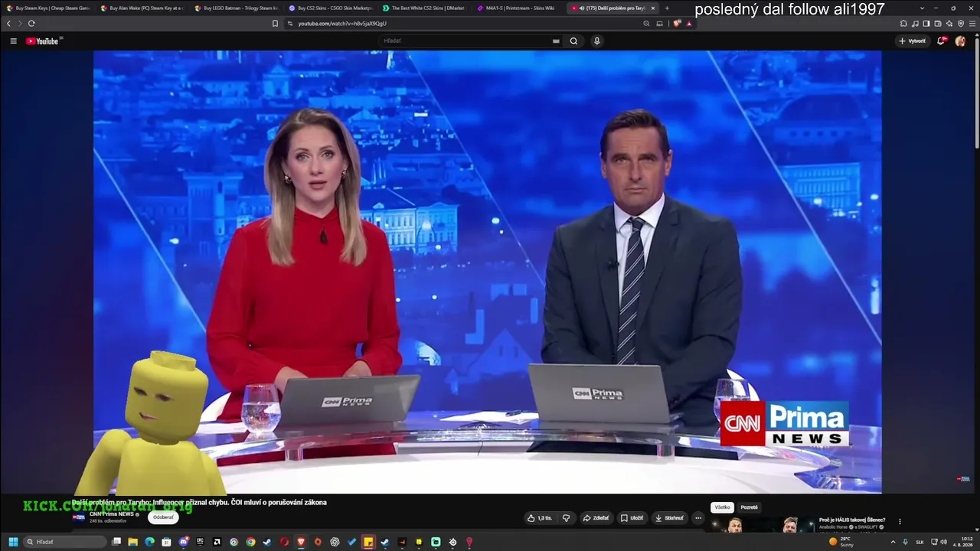Screen dimensions: 980x551
Task: Go forward with the browser arrow
Action: [20, 24]
